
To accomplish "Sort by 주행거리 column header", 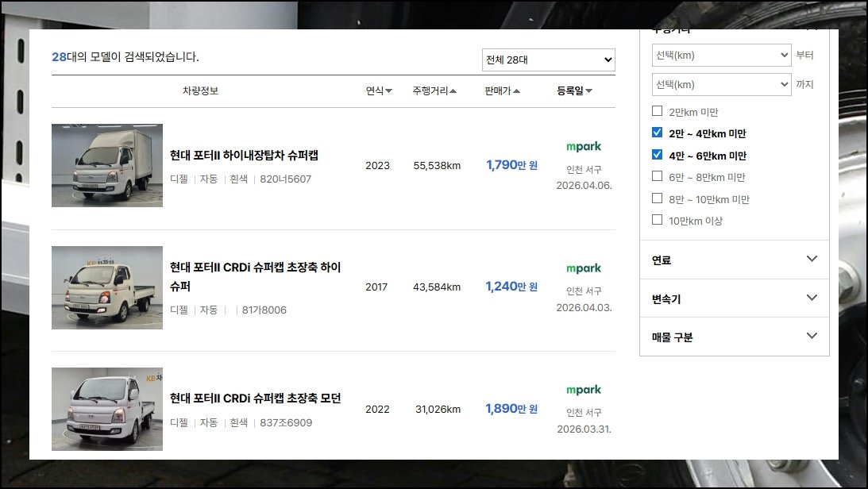I will click(434, 90).
